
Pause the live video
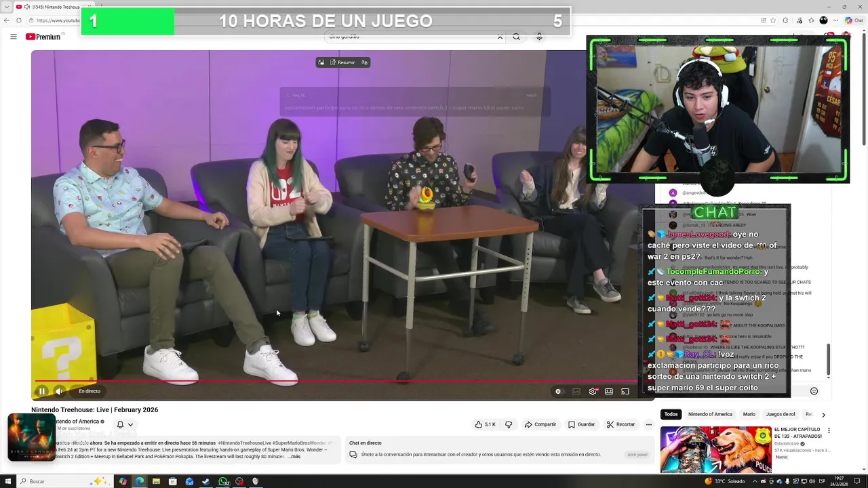[x=41, y=391]
